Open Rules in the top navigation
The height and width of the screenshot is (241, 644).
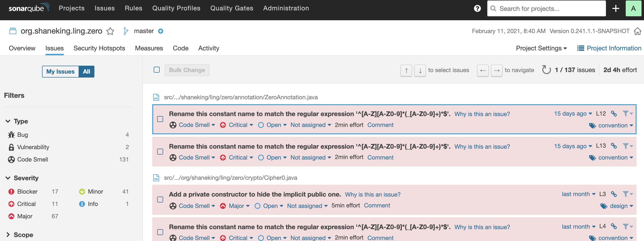pos(133,8)
